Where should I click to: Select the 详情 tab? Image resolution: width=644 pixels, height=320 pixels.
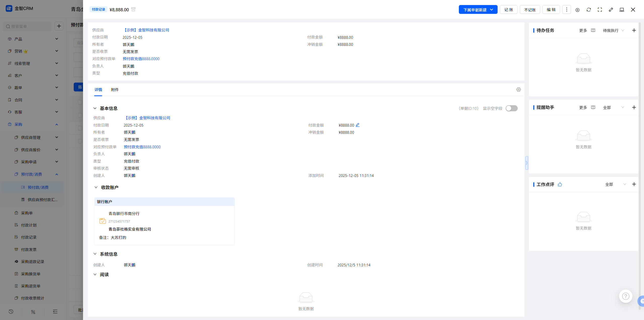pos(98,90)
